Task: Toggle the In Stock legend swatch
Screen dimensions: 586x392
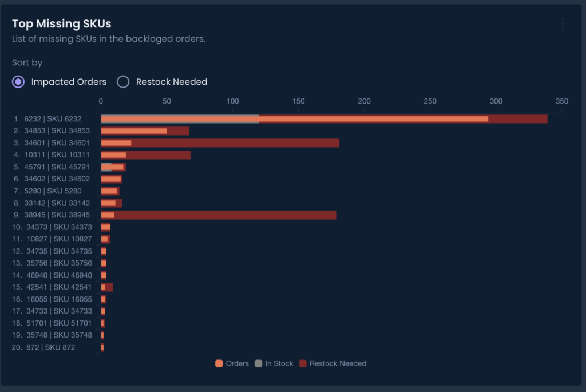Action: click(259, 363)
